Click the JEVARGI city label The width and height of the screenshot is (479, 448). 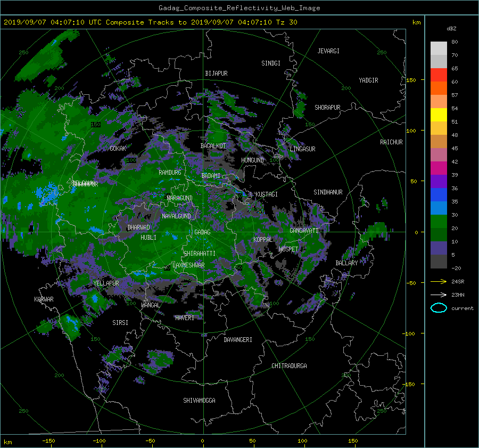pyautogui.click(x=328, y=51)
